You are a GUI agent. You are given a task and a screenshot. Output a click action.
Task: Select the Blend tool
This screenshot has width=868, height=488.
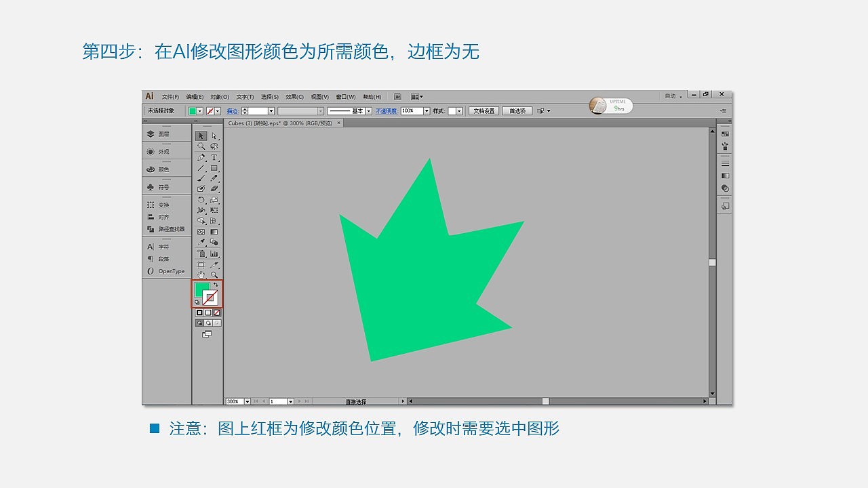[214, 242]
